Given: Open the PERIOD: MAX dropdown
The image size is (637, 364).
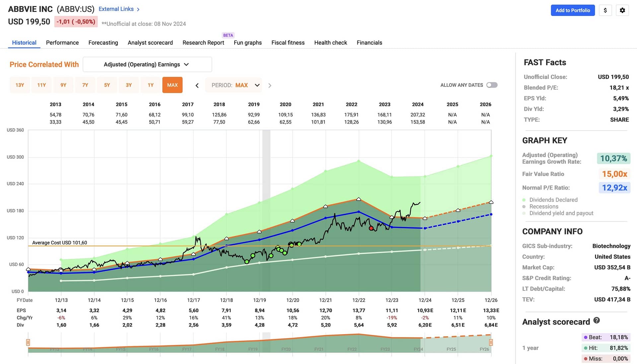Looking at the screenshot, I should point(234,85).
